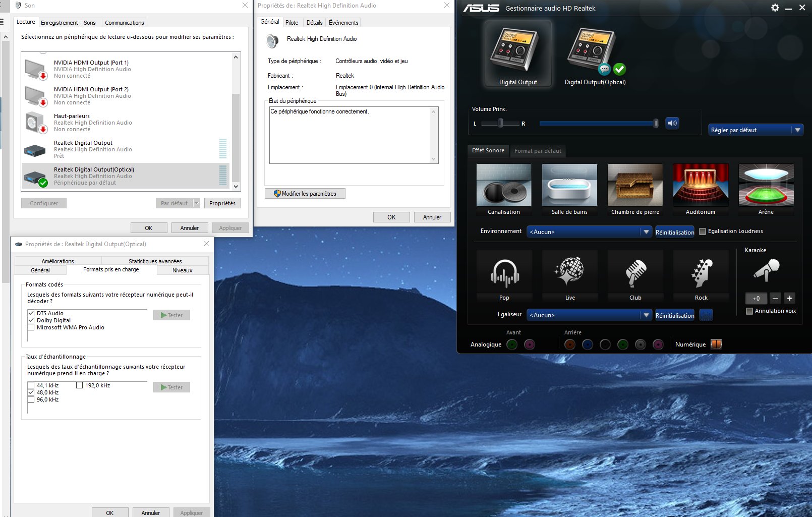Open Realtek manager settings gear

pos(775,8)
